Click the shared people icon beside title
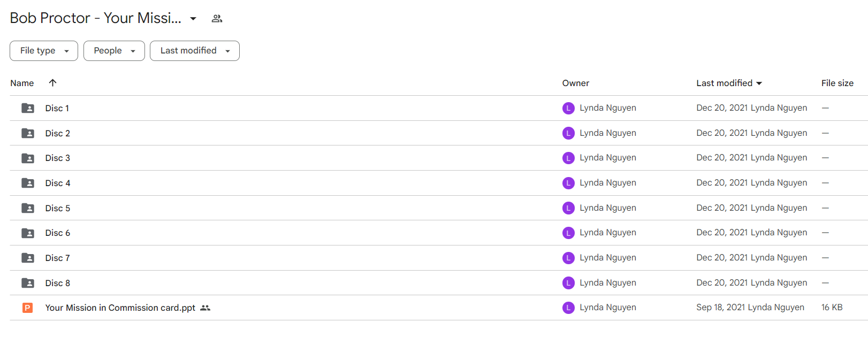This screenshot has height=353, width=868. coord(217,19)
